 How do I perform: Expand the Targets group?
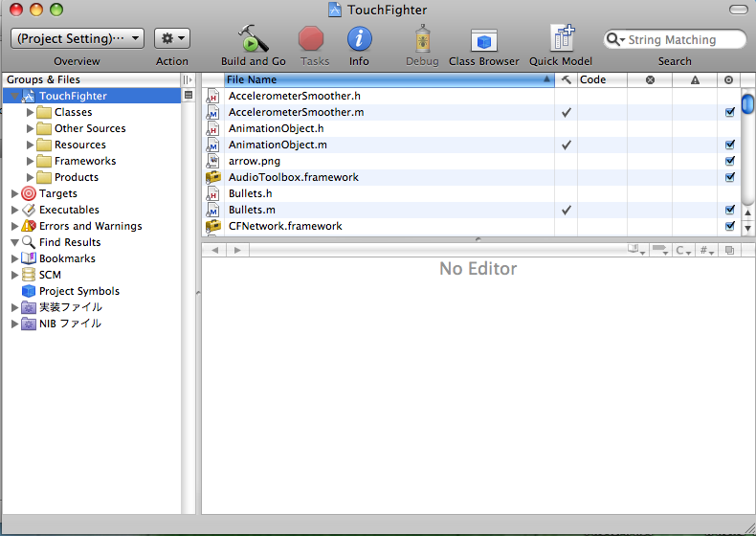tap(14, 193)
